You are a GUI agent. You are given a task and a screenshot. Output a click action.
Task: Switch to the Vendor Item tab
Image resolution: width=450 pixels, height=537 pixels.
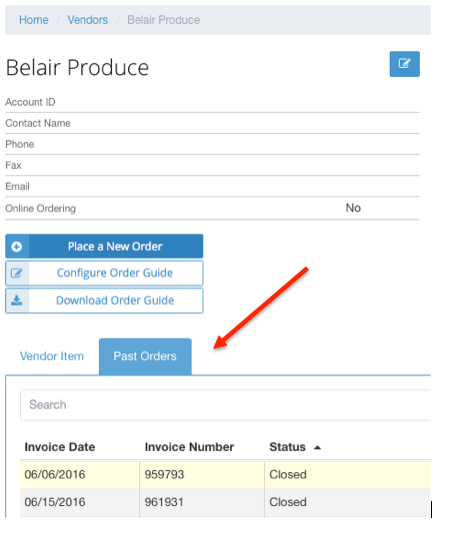click(x=52, y=356)
